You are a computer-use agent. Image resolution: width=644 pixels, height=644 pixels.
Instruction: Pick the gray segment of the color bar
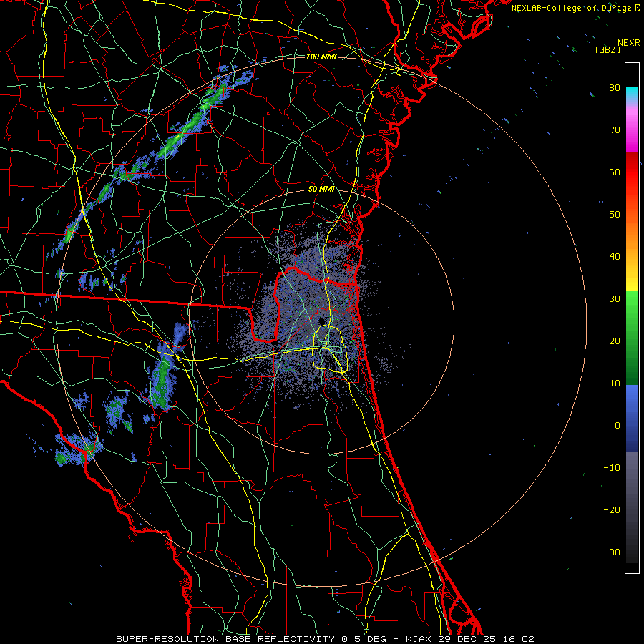point(632,507)
